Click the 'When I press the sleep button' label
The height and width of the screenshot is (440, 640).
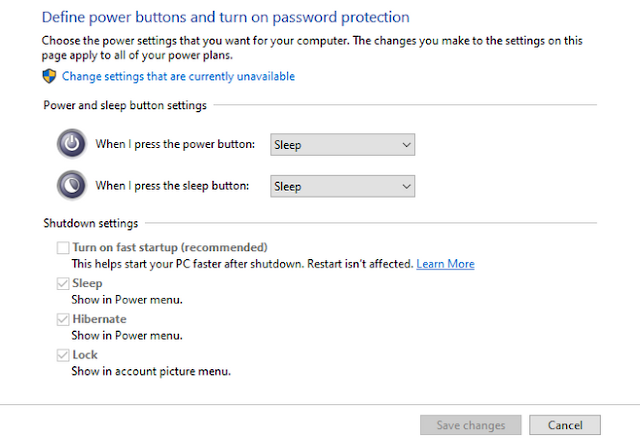175,186
